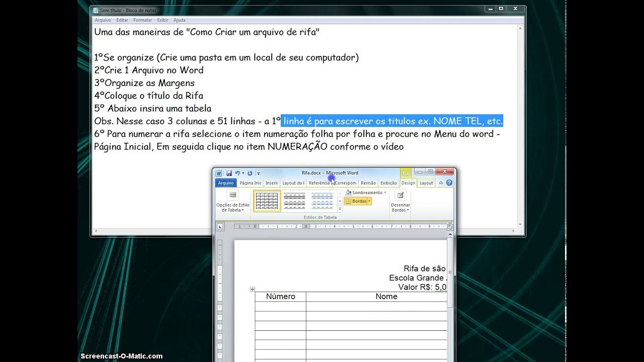
Task: Switch to the Inserir tab
Action: click(x=272, y=183)
